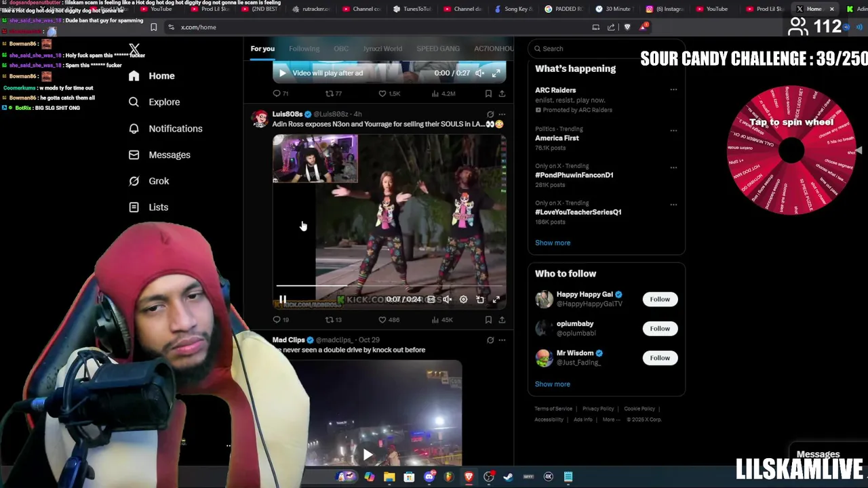Reply to the top post with 71 replies
868x488 pixels.
tap(280, 94)
